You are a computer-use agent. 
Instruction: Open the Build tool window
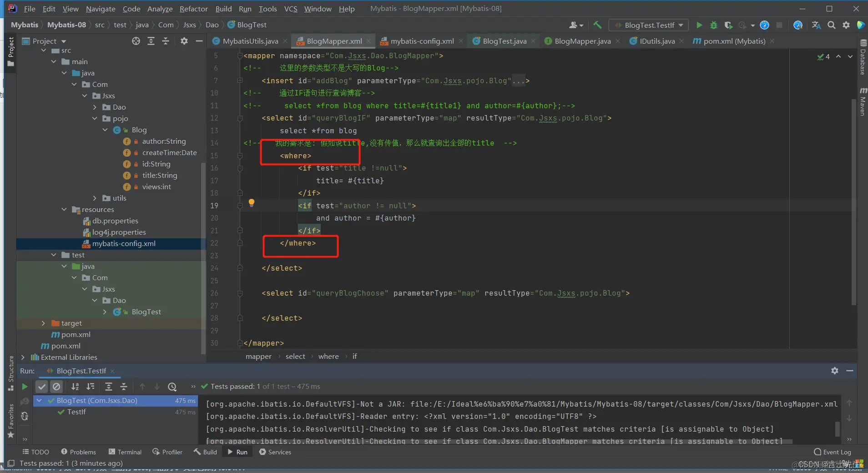click(x=205, y=452)
